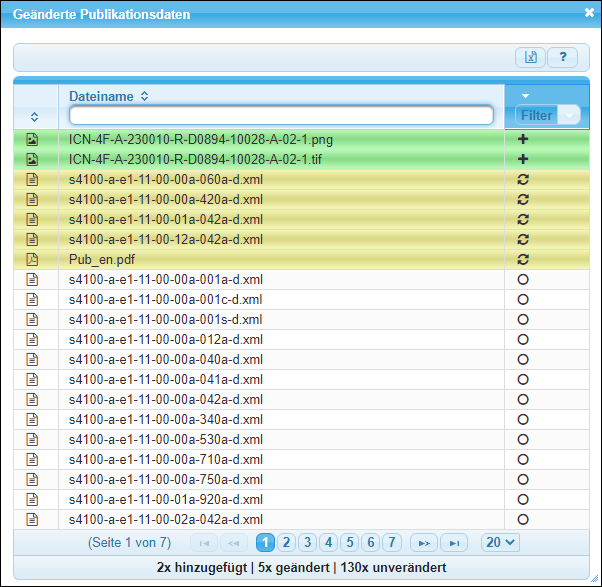Click the status column sort arrow
This screenshot has height=587, width=602.
pos(526,96)
